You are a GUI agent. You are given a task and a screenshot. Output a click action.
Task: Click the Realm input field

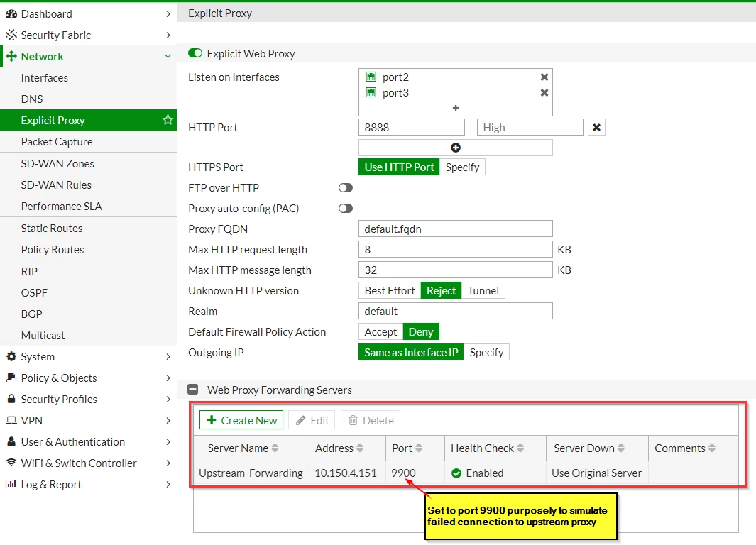click(x=456, y=312)
